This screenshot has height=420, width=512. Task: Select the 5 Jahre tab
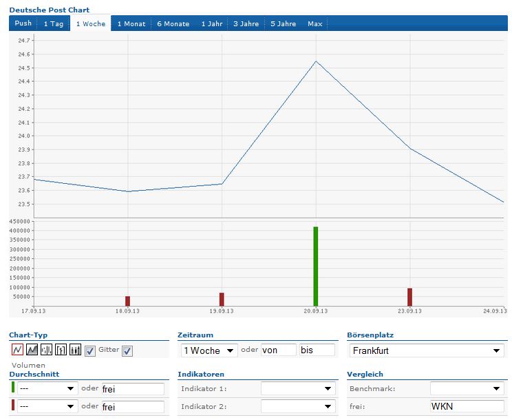(283, 23)
